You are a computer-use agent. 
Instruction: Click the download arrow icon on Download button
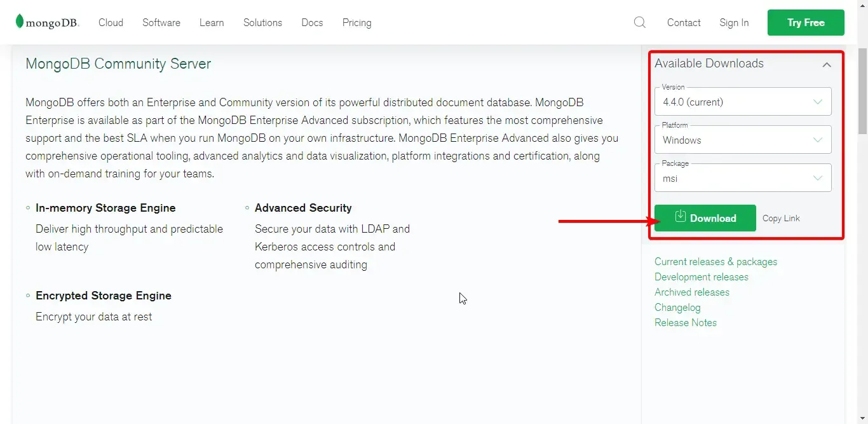point(680,217)
